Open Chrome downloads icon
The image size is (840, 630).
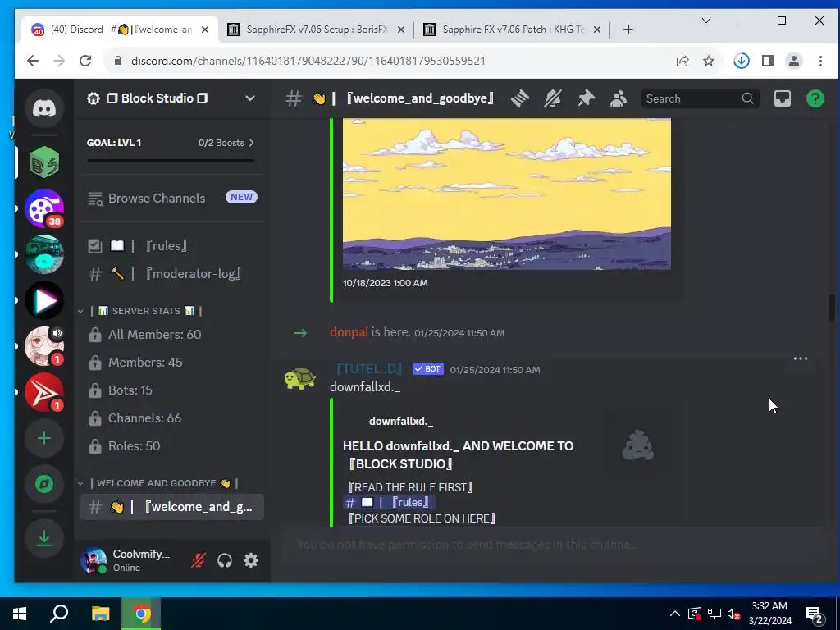742,61
